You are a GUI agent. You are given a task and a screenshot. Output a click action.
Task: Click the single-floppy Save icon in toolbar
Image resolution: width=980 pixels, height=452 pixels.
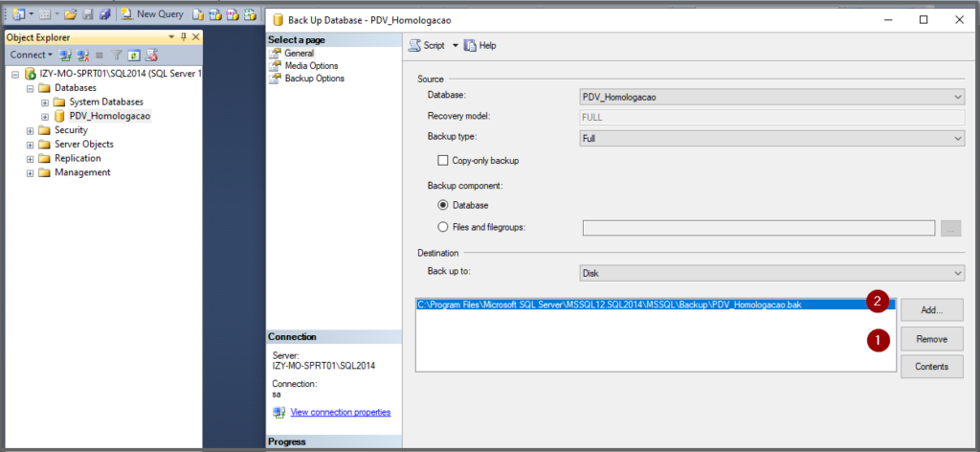tap(86, 13)
